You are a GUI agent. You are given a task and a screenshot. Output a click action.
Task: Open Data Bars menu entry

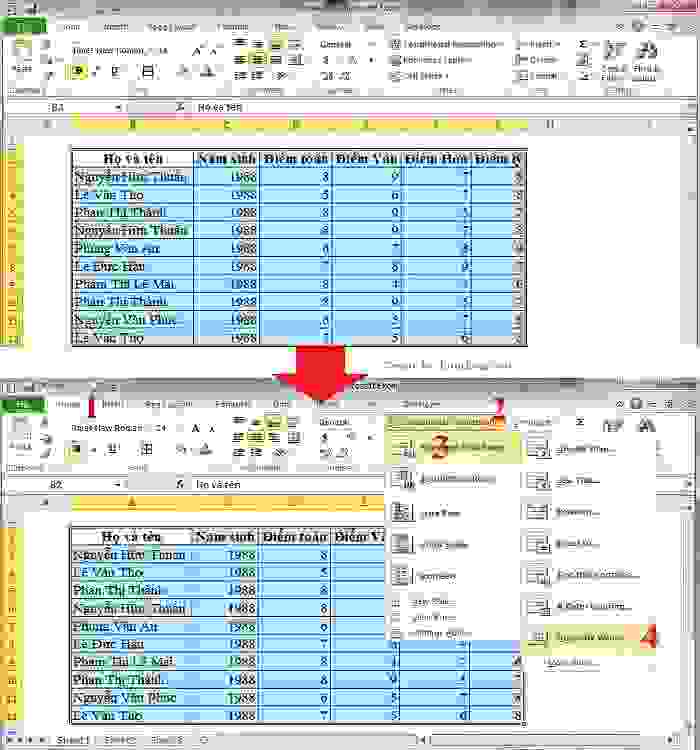coord(452,513)
